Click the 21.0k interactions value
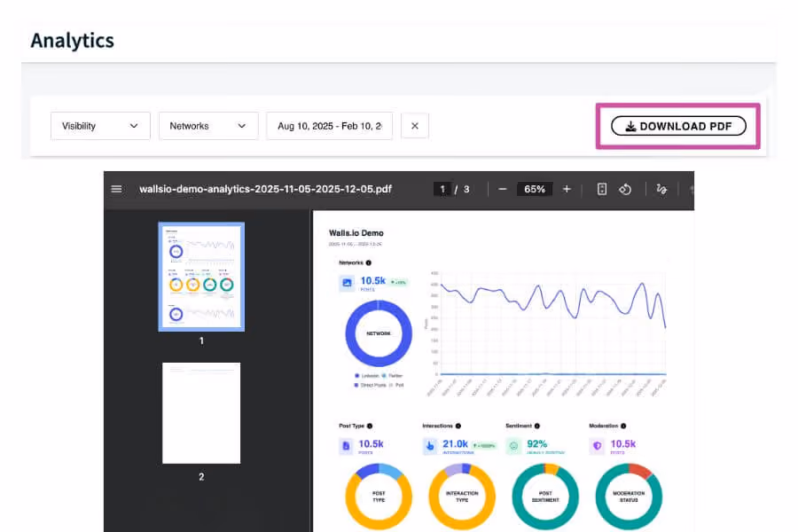Screen dimensions: 798x532 coord(455,444)
